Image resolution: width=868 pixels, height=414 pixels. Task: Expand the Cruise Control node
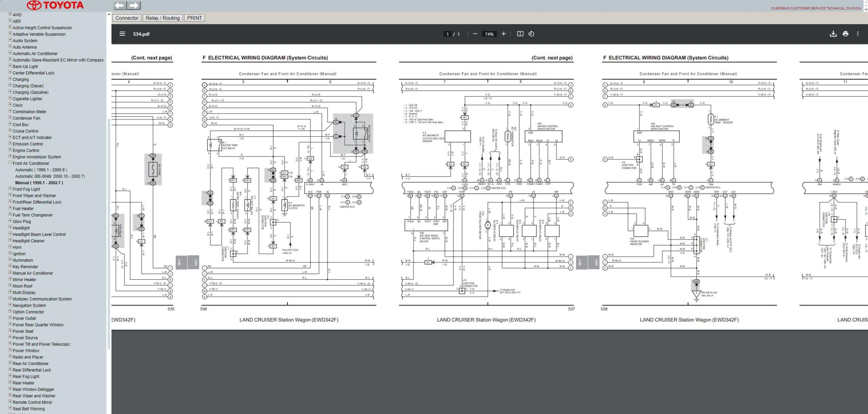tap(10, 131)
